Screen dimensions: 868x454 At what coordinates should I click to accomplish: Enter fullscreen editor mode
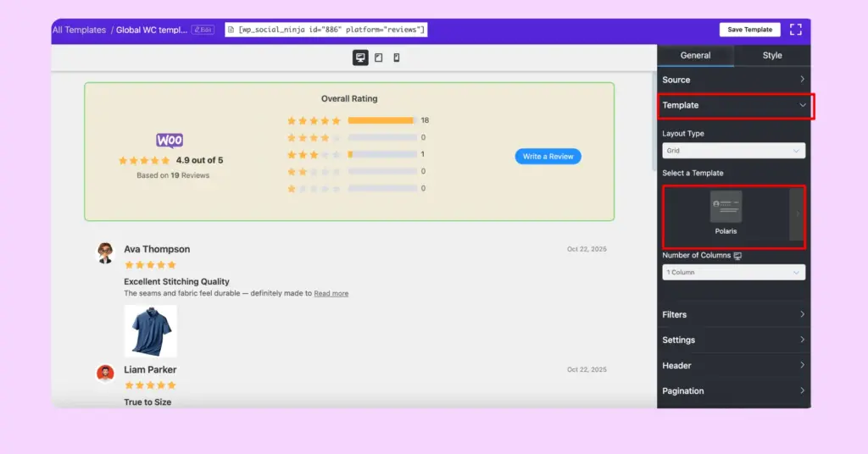(x=795, y=30)
